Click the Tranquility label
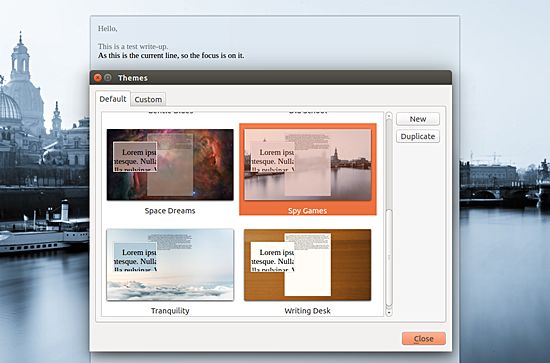Viewport: 550px width, 363px height. [x=170, y=311]
